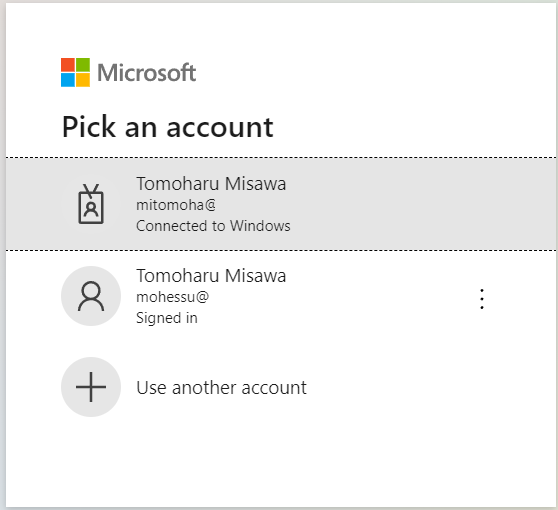This screenshot has height=510, width=558.
Task: Select the Tomoharu Misawa account marked Signed in
Action: [x=281, y=296]
